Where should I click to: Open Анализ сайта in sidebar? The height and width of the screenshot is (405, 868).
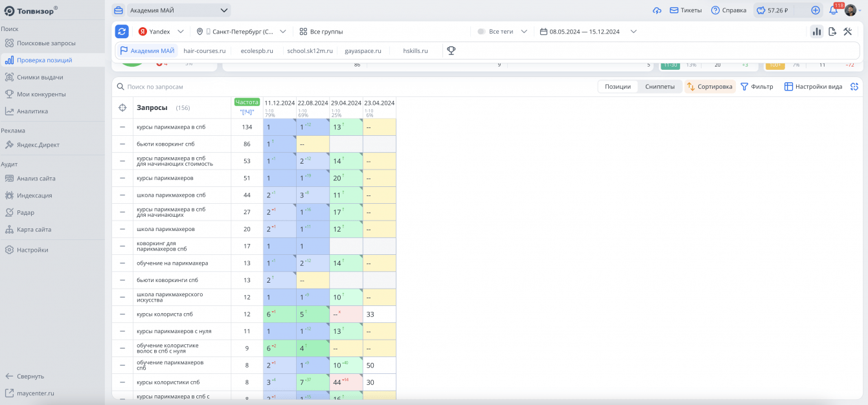[x=52, y=179]
